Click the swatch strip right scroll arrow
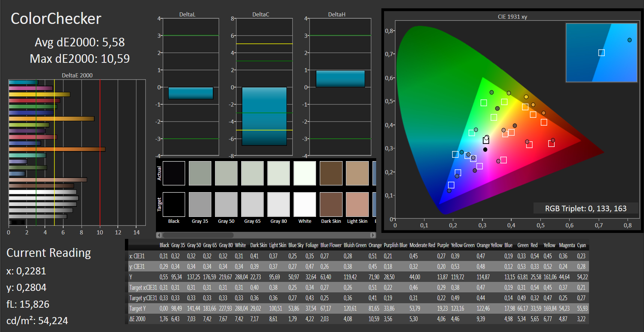Image resolution: width=644 pixels, height=332 pixels. [x=373, y=235]
